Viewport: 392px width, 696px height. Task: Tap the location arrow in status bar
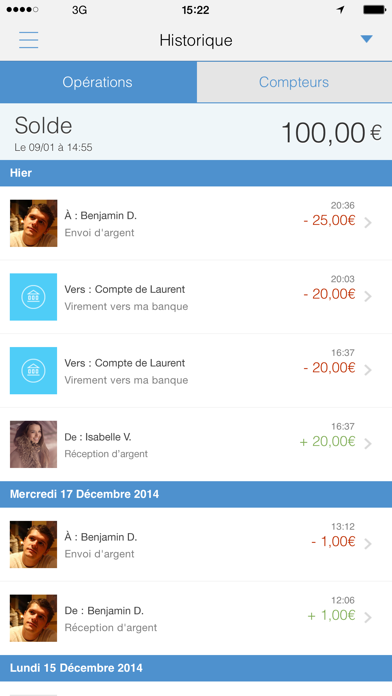(x=341, y=10)
